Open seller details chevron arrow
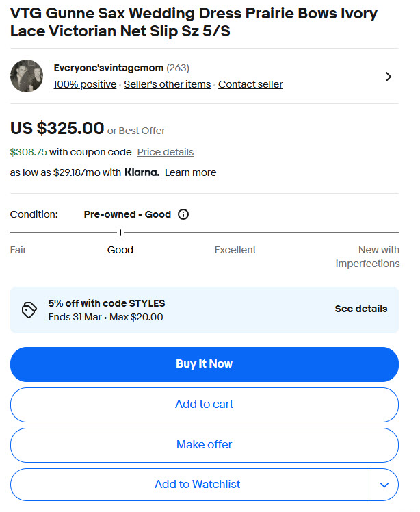Viewport: 420px width, 512px height. 389,77
